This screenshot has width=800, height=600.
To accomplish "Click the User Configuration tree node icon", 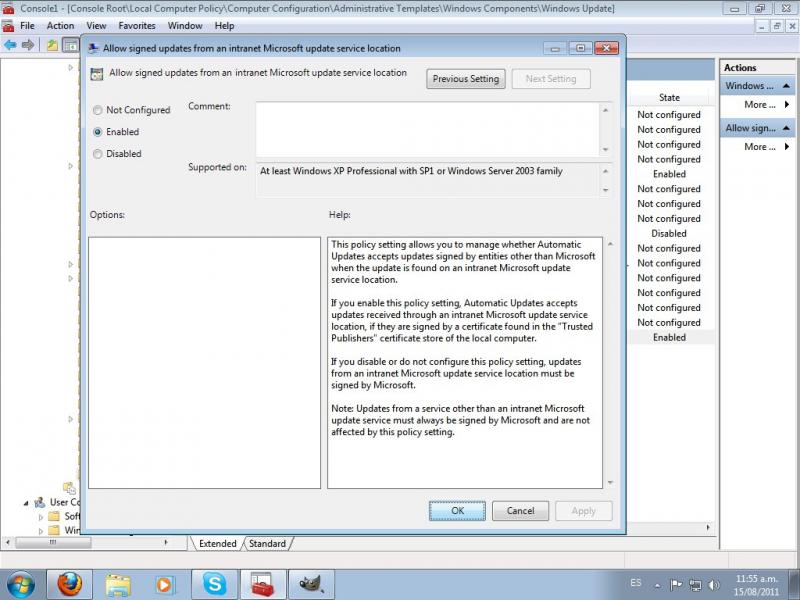I will [40, 503].
